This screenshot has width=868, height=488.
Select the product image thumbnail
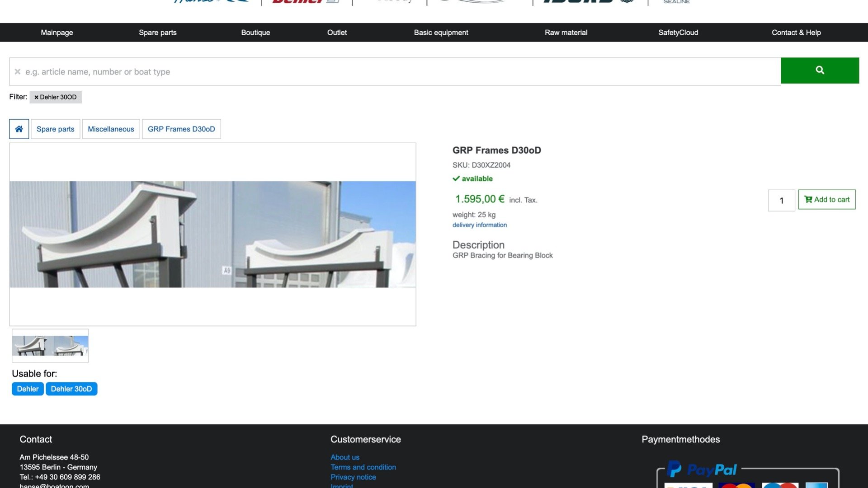pos(50,346)
